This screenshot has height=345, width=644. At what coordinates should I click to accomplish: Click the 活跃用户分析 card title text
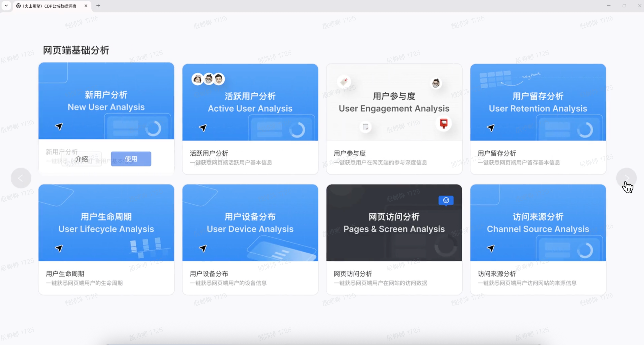pyautogui.click(x=209, y=153)
